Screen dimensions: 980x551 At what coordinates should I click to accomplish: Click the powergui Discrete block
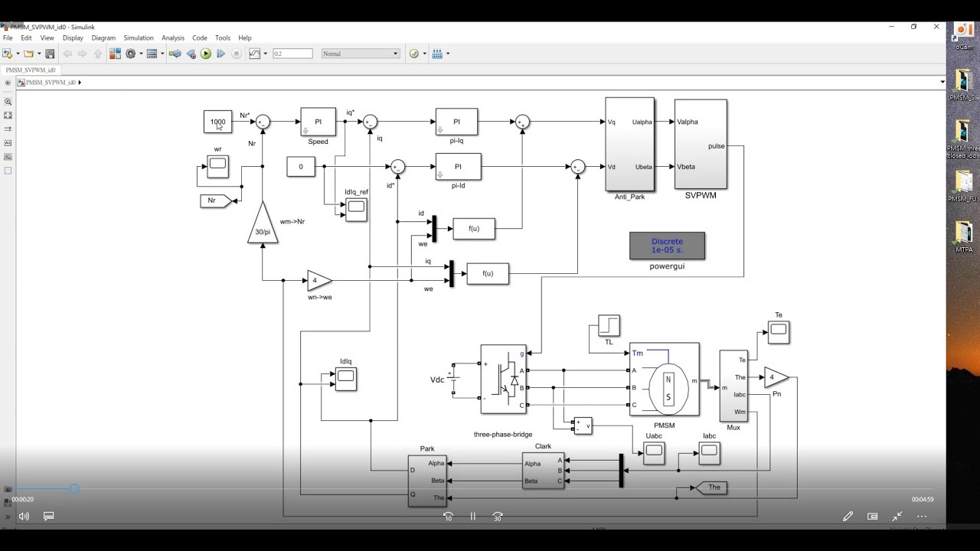tap(667, 246)
